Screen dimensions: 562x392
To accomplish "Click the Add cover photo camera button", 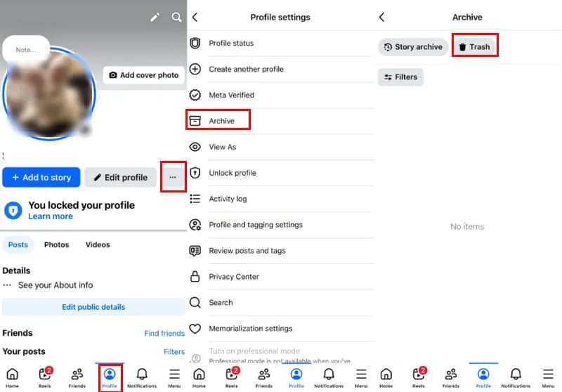I will pos(144,75).
